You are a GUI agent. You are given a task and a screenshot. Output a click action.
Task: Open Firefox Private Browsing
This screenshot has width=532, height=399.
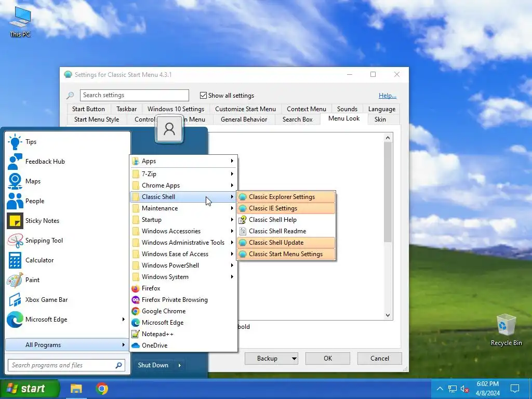tap(183, 300)
